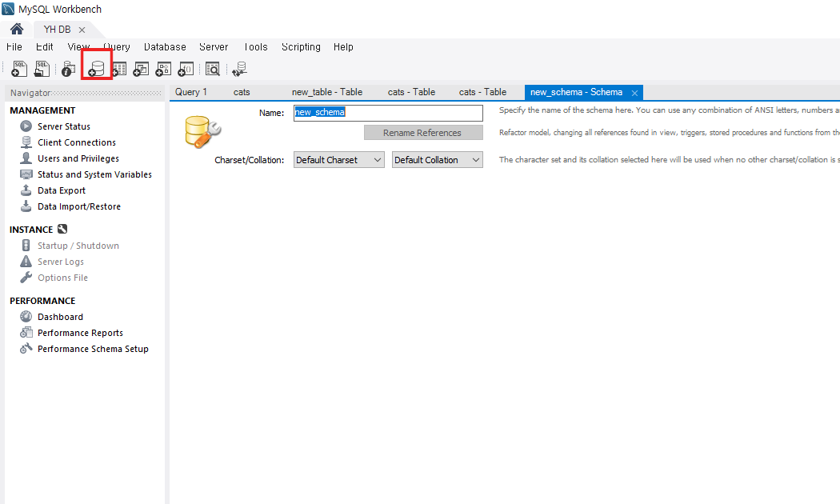Open the performance Dashboard
The width and height of the screenshot is (840, 504).
[x=60, y=317]
